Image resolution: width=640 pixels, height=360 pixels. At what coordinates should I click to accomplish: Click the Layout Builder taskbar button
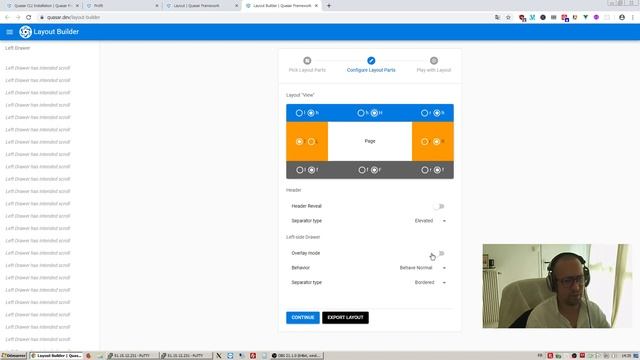(56, 356)
